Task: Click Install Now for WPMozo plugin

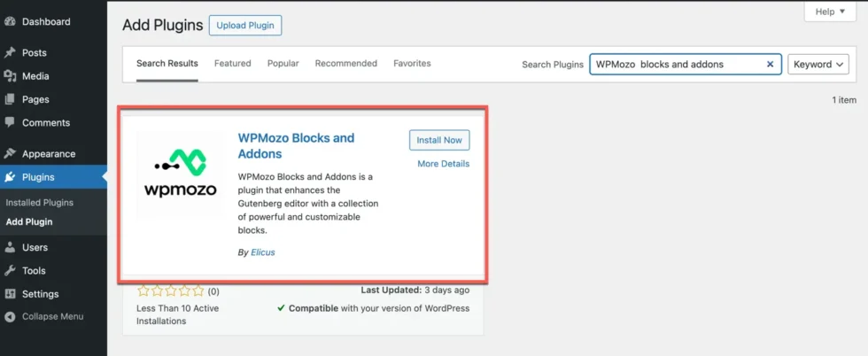Action: (x=439, y=140)
